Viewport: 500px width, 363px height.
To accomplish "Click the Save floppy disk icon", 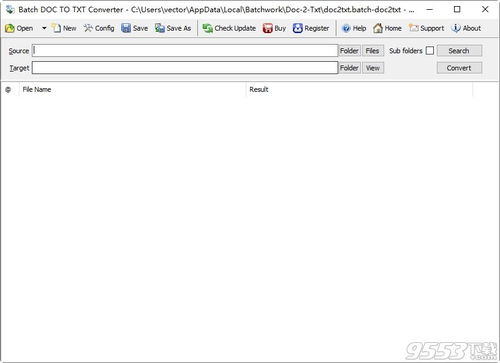I will pos(126,28).
